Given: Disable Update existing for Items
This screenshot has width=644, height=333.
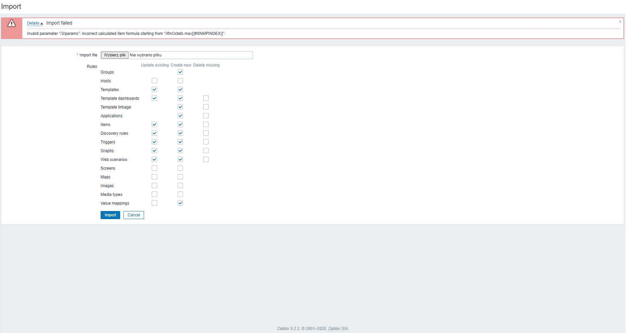Looking at the screenshot, I should 154,124.
